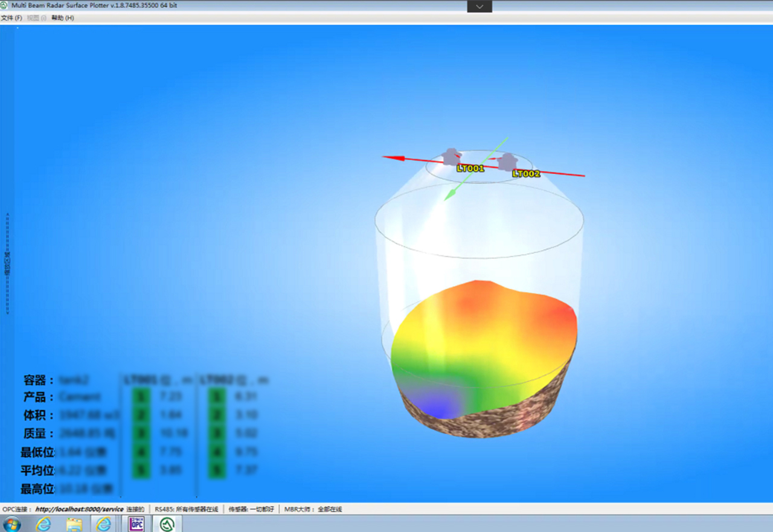Click the app logo in the title bar
The image size is (773, 532).
point(5,5)
